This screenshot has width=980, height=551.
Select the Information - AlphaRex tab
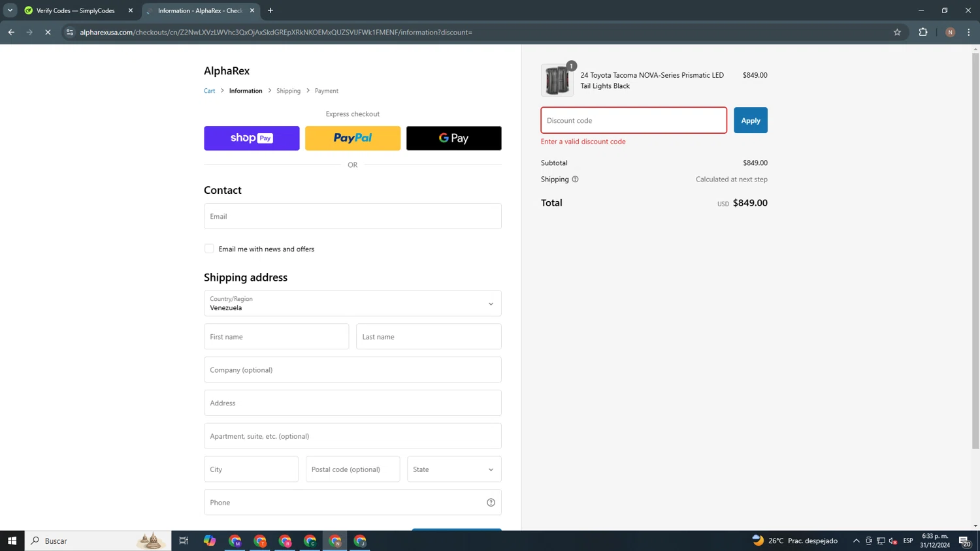pyautogui.click(x=199, y=10)
